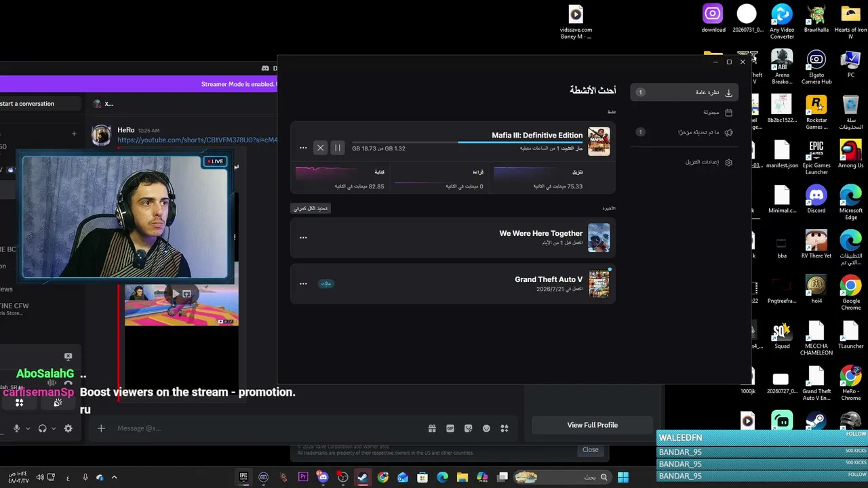
Task: Click Mafia III: Definitive Edition title
Action: (x=537, y=135)
